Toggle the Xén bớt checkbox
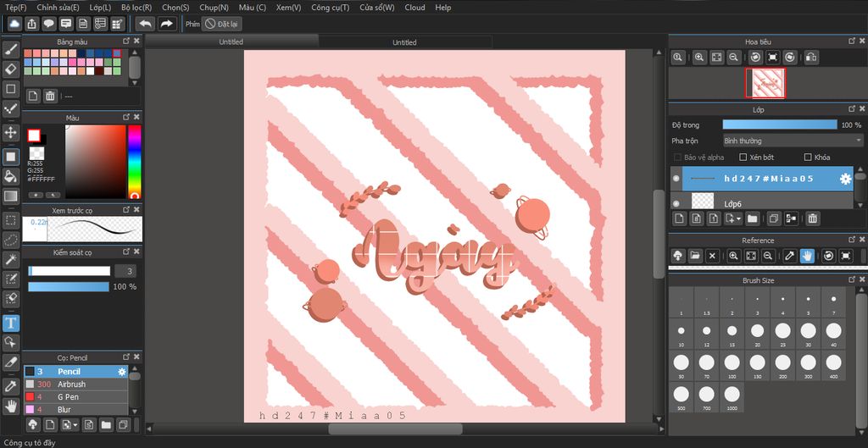The width and height of the screenshot is (868, 448). [743, 157]
